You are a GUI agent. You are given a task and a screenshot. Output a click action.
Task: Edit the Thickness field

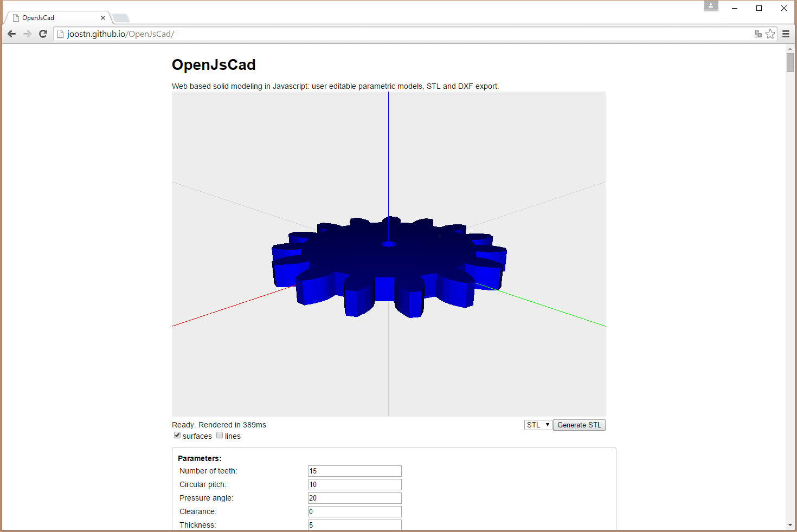[355, 524]
